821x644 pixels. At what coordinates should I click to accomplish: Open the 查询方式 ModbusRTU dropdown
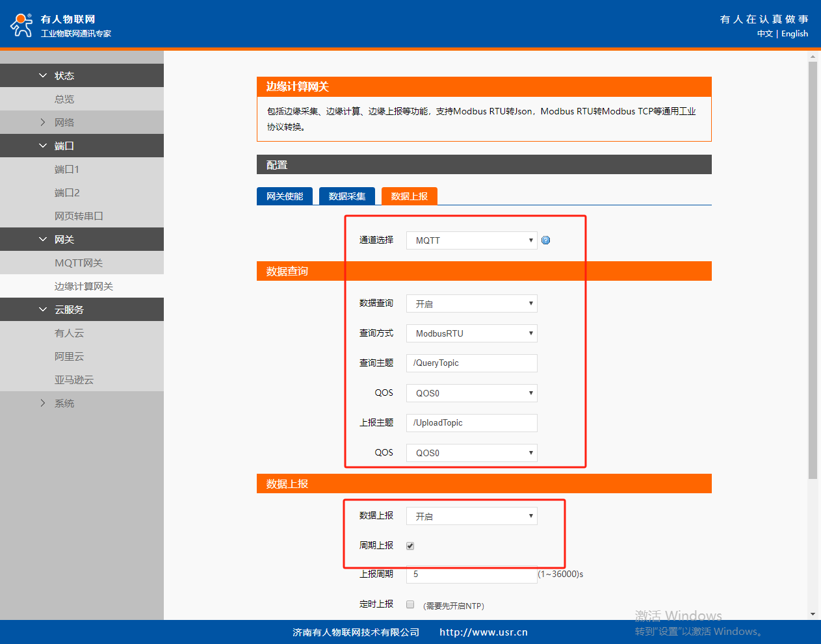472,333
